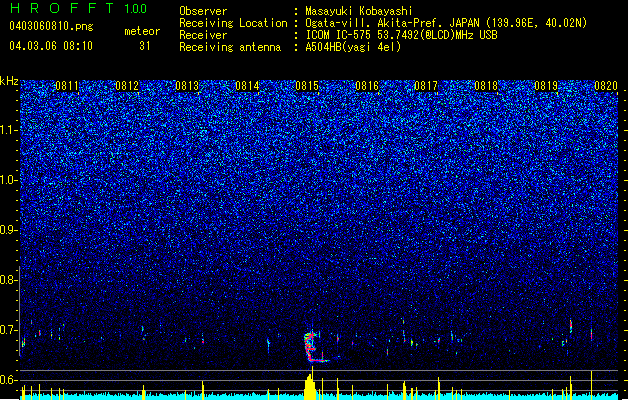Click the 1.0 kHz axis label
The width and height of the screenshot is (629, 400).
pyautogui.click(x=9, y=180)
